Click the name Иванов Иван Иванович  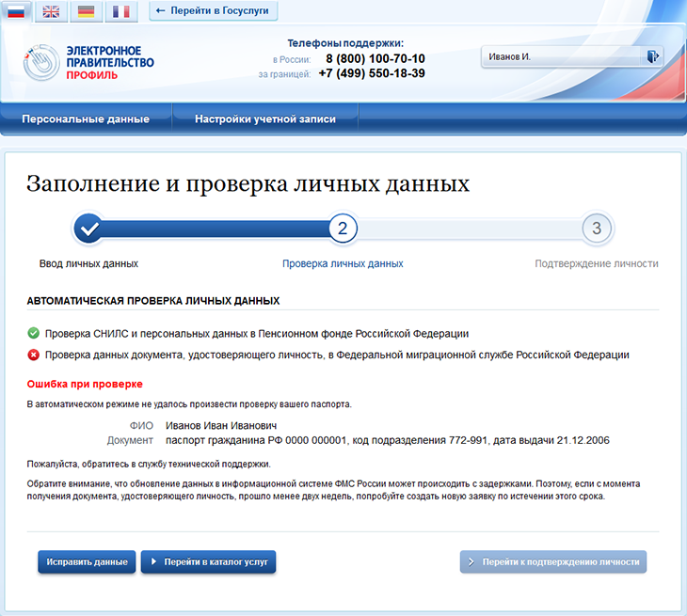(221, 425)
